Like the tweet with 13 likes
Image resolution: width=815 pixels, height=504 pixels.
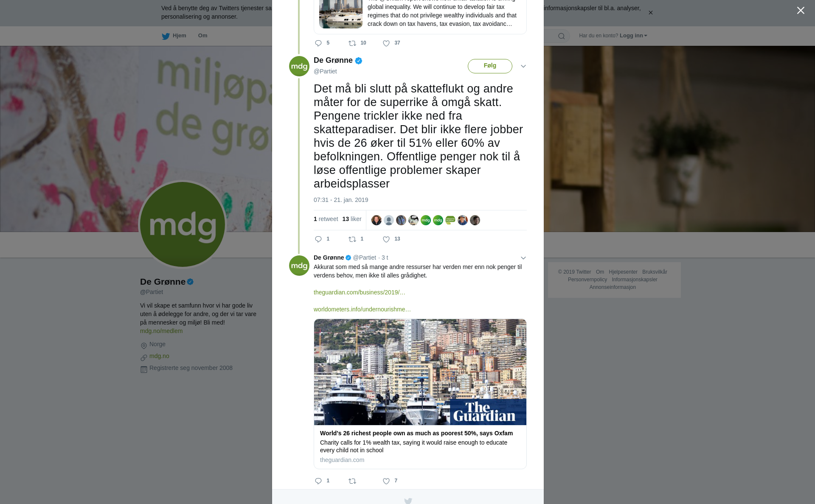click(386, 239)
